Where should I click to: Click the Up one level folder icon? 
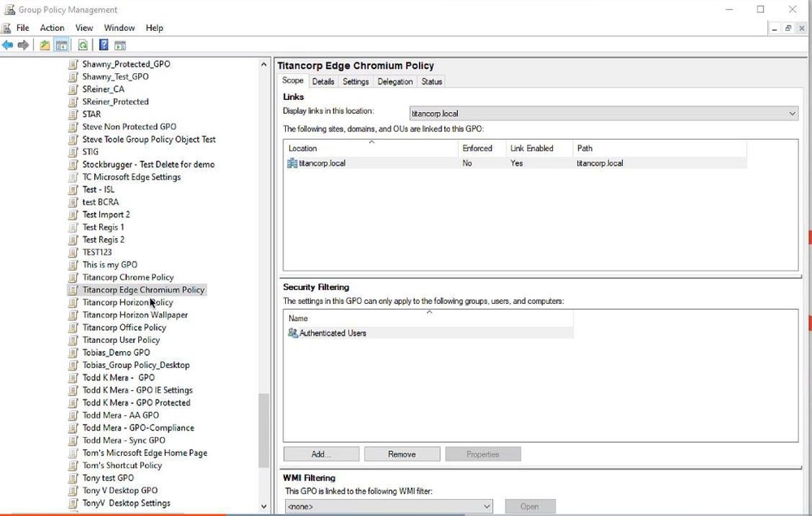(45, 46)
